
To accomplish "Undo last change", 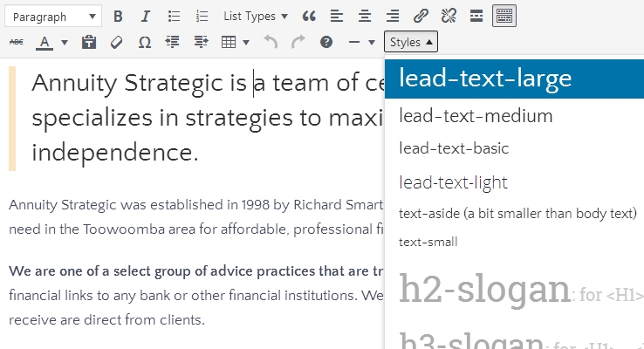I will click(271, 42).
